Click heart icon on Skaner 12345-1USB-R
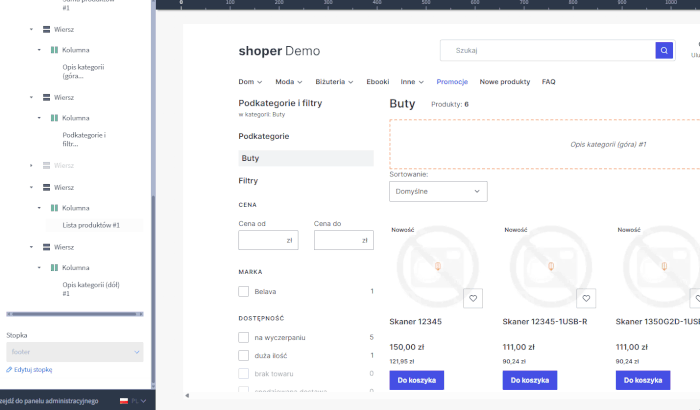This screenshot has height=410, width=700. (x=588, y=298)
